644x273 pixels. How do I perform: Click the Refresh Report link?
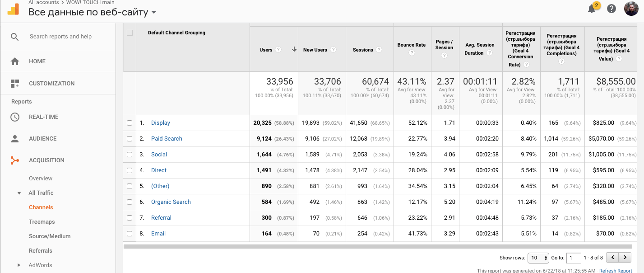pyautogui.click(x=616, y=271)
